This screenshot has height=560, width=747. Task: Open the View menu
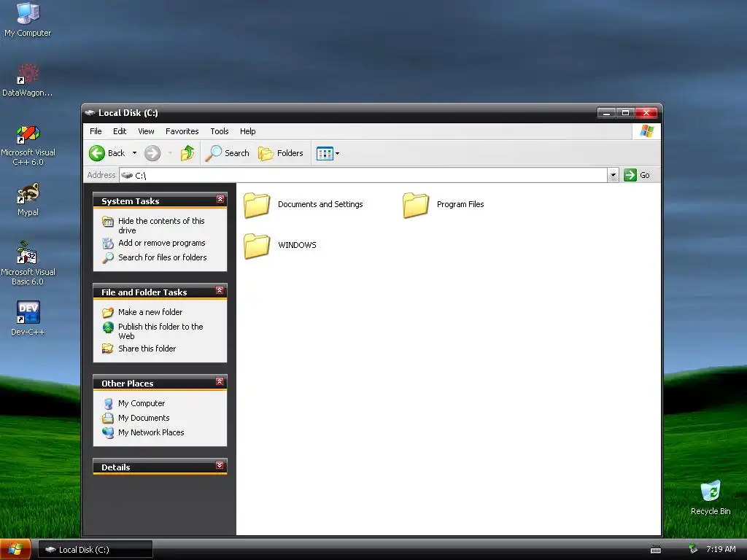click(146, 131)
